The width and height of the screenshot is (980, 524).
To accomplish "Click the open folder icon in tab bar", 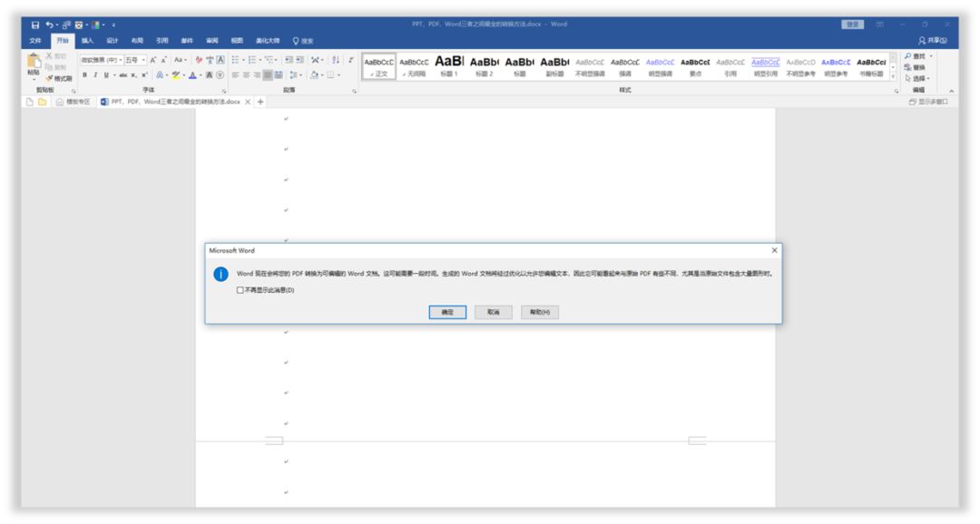I will click(x=42, y=102).
